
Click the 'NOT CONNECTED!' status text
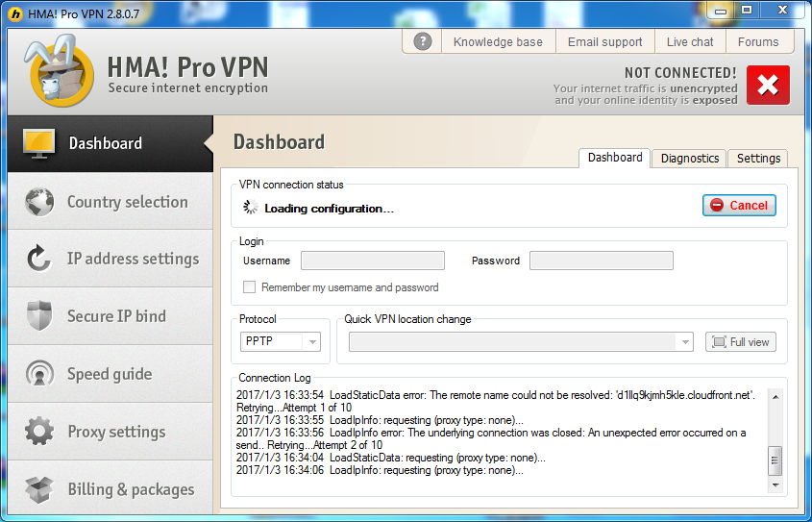(x=680, y=73)
